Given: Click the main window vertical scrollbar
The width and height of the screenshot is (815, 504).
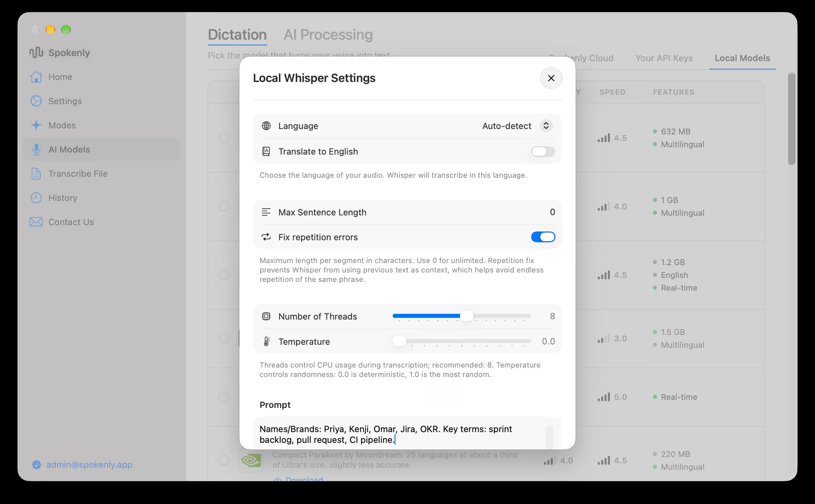Looking at the screenshot, I should (x=792, y=119).
